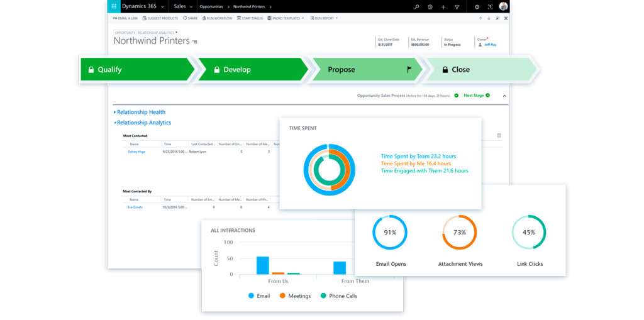Open Eva Corets contact link

click(135, 207)
